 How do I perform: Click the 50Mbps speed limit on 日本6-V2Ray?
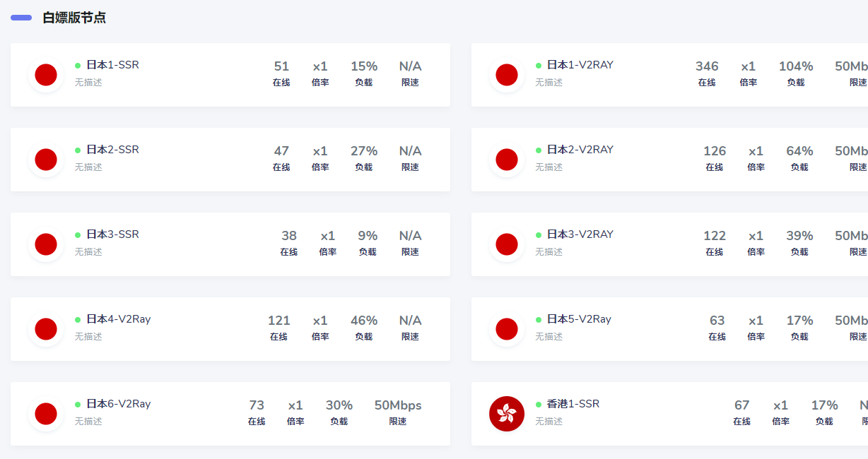(398, 405)
